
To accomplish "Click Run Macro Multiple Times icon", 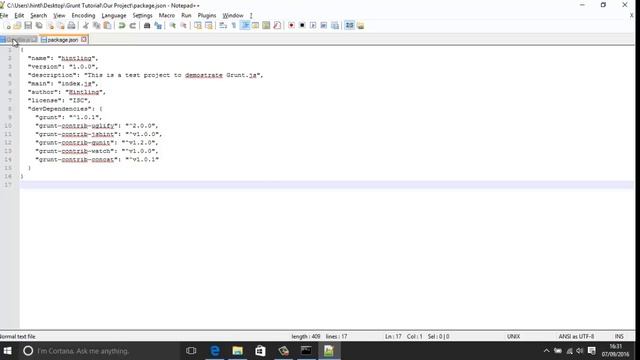I will [324, 26].
